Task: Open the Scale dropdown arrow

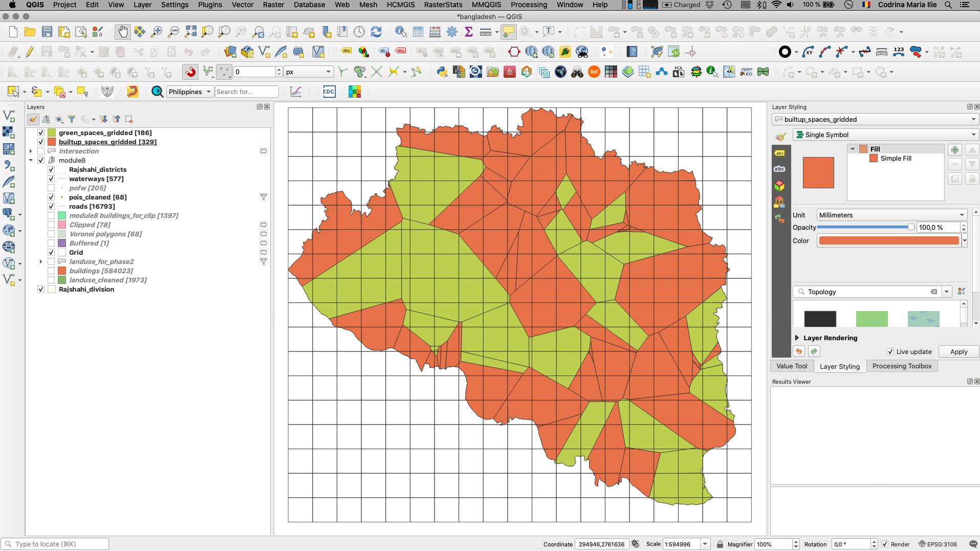Action: click(x=705, y=544)
